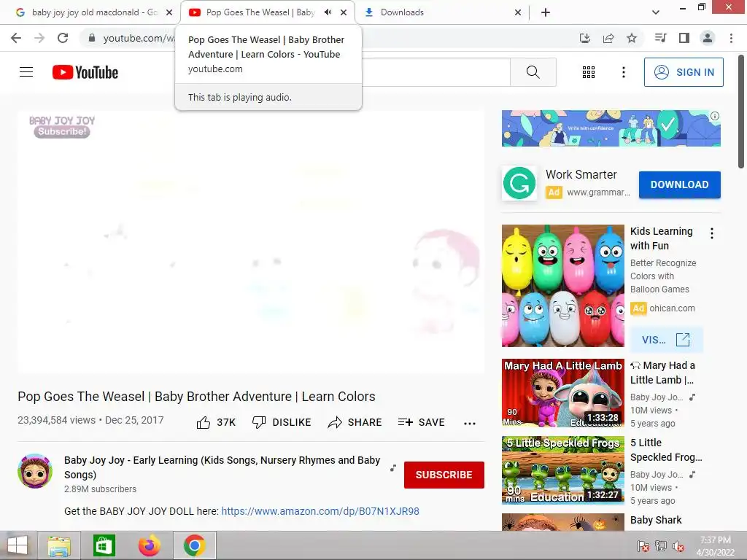
Task: Open the Amazon doll link in description
Action: 320,511
